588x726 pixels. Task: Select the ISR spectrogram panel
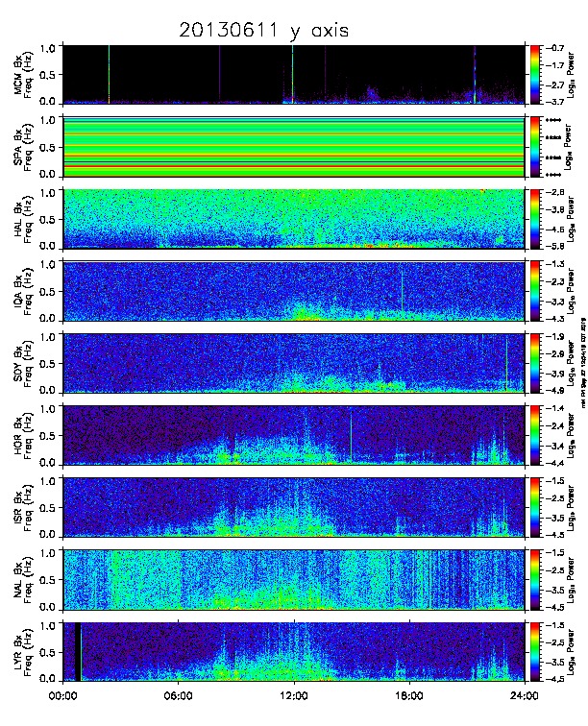[x=294, y=507]
